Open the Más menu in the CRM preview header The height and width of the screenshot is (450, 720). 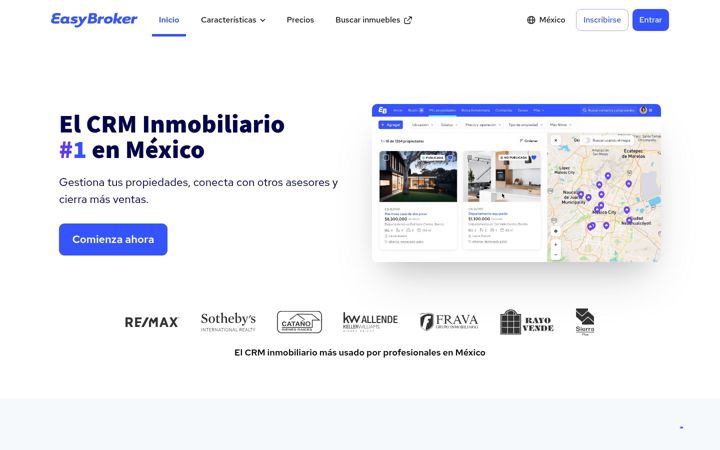coord(538,110)
